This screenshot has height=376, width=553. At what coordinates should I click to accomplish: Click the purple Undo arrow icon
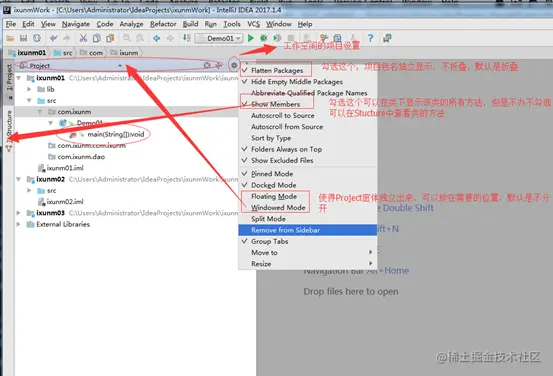(x=54, y=38)
